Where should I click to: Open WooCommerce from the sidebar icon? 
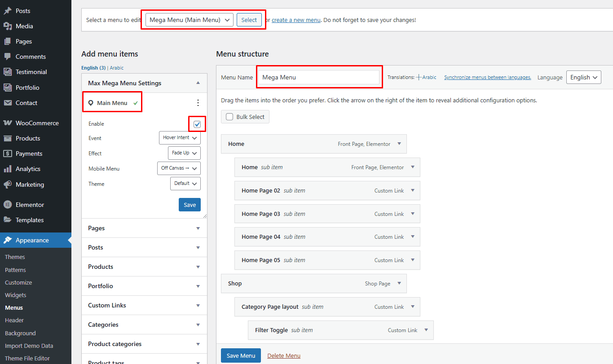8,123
